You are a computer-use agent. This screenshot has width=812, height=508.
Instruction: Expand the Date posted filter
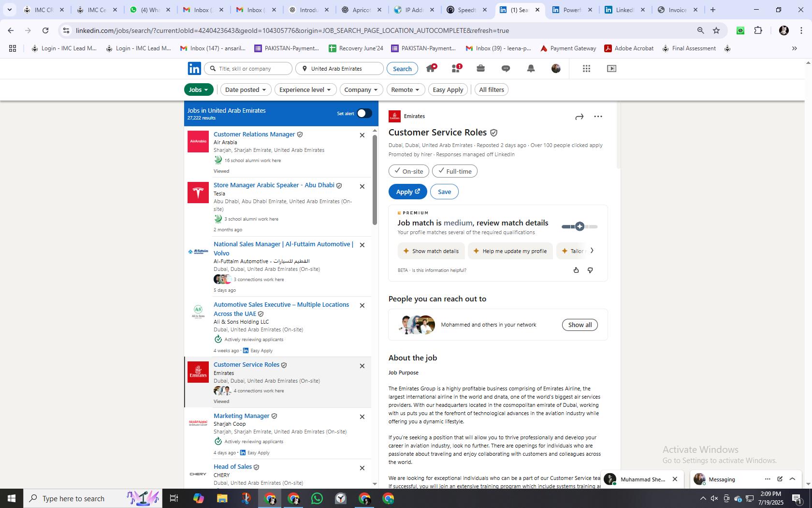pos(246,90)
